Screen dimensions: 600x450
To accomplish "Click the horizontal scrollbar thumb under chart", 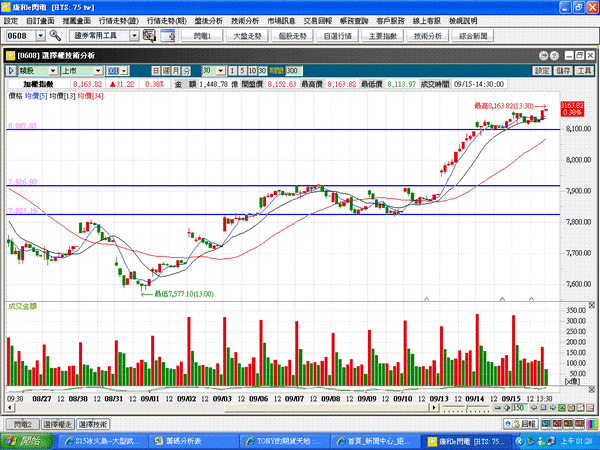I will [x=329, y=408].
